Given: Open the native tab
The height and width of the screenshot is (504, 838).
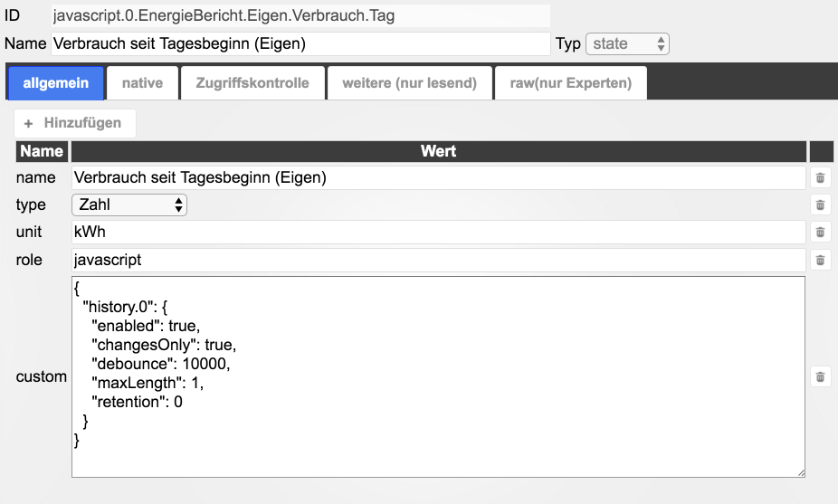Looking at the screenshot, I should click(142, 83).
